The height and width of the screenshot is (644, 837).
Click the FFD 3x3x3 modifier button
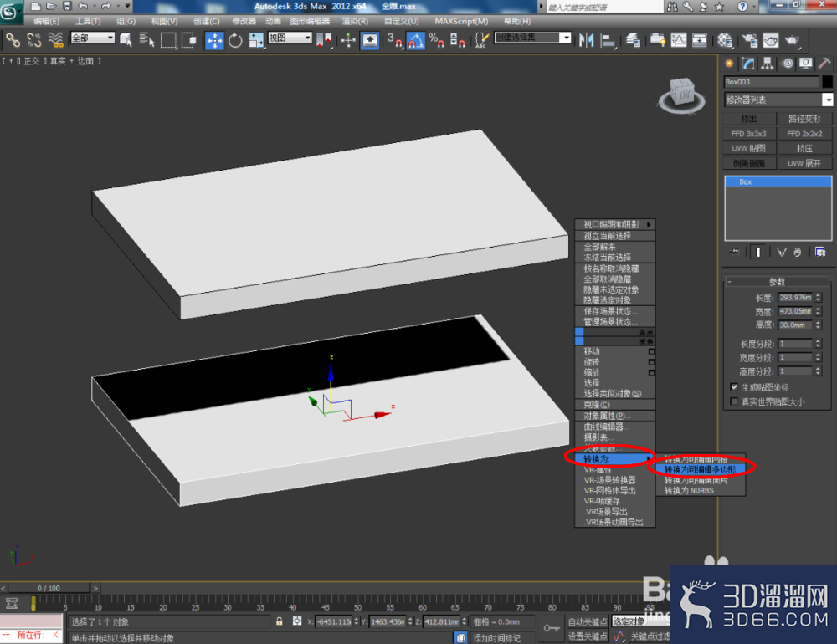[x=749, y=133]
